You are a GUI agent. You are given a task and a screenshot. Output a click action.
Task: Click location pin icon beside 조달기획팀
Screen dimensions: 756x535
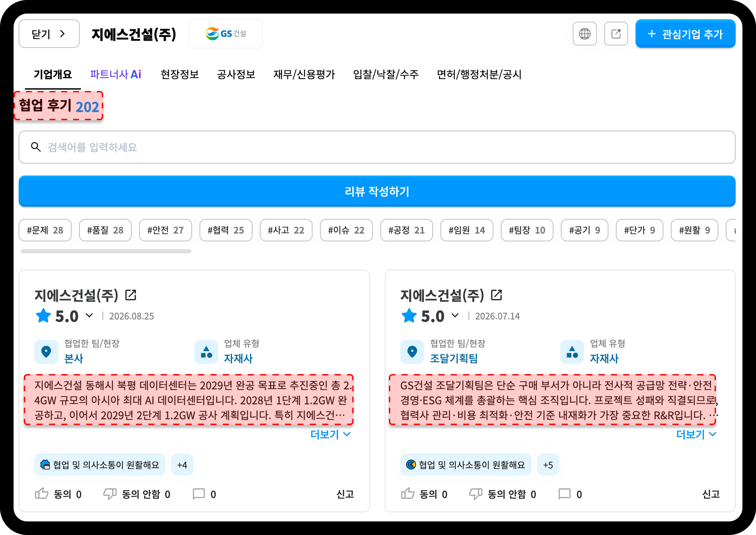[x=412, y=352]
